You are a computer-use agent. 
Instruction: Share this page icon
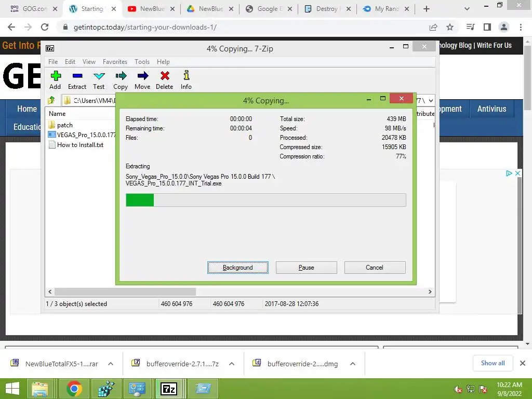pos(433,27)
